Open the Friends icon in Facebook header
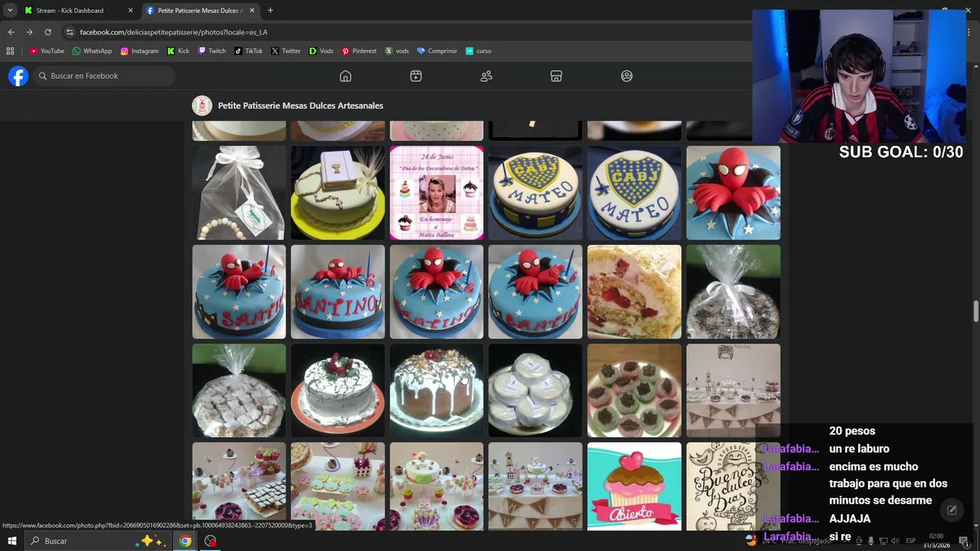The image size is (980, 551). (486, 76)
